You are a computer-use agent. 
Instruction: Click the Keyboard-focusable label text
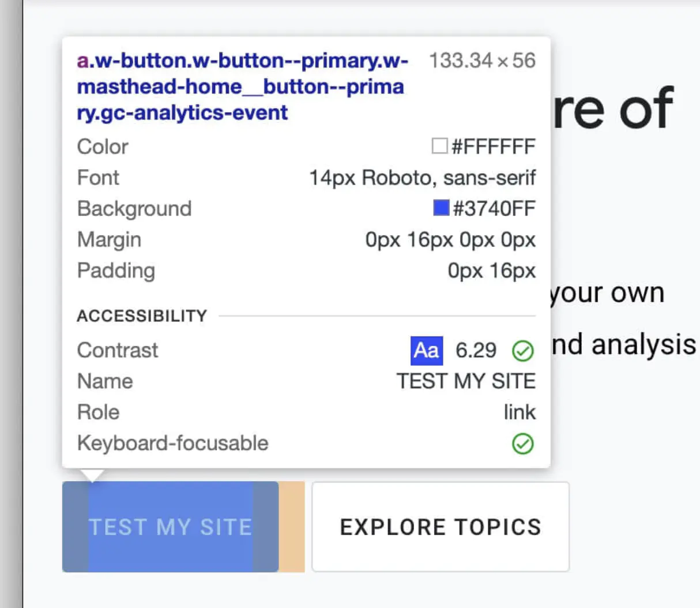172,443
